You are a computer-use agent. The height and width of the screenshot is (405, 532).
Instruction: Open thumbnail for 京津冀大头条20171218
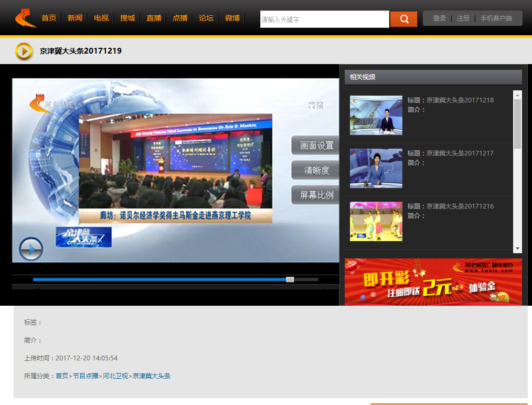[x=376, y=115]
